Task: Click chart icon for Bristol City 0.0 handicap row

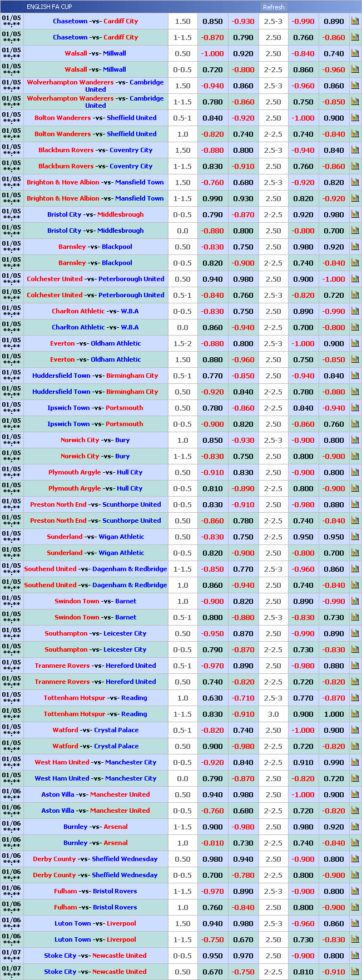Action: [x=355, y=231]
